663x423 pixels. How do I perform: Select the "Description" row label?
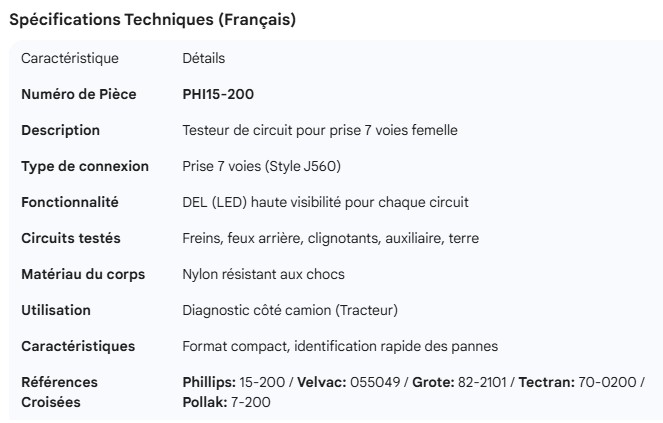point(61,130)
